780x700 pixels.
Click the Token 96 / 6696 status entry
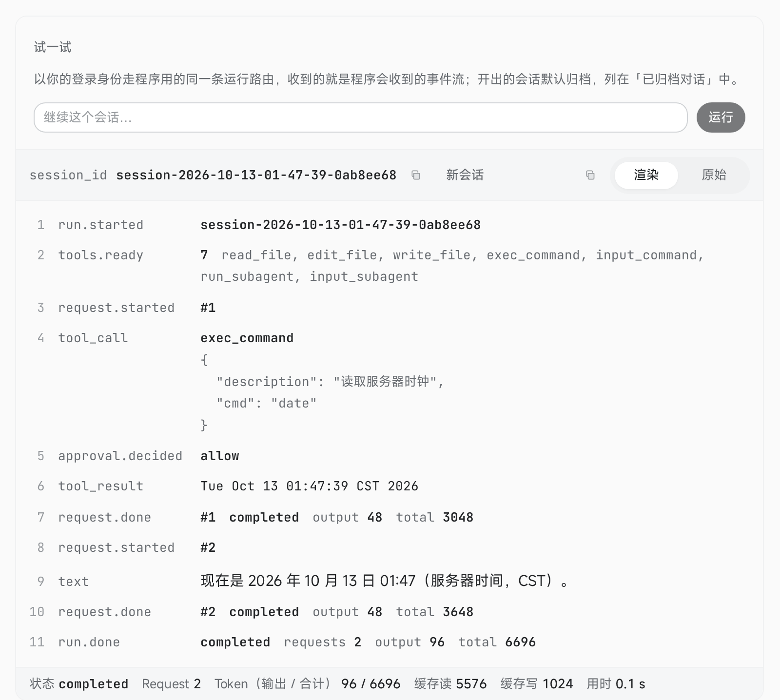308,684
